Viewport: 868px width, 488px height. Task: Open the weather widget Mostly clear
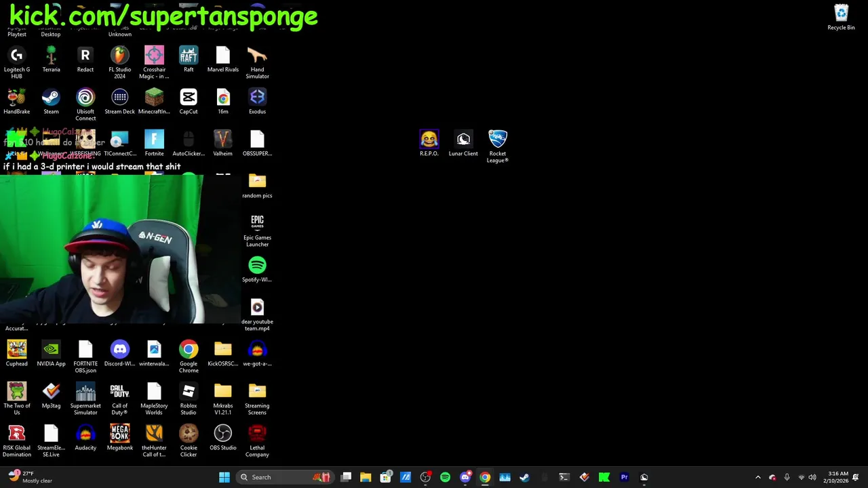click(x=30, y=477)
